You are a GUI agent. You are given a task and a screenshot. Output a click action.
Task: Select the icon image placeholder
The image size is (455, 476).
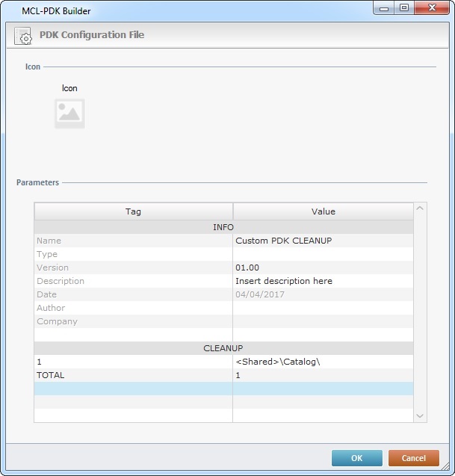69,114
